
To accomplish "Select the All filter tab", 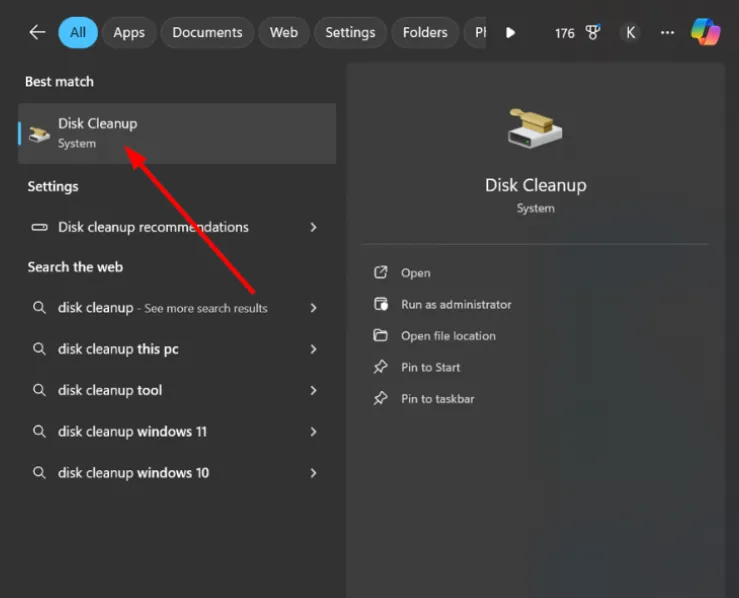I will (78, 33).
